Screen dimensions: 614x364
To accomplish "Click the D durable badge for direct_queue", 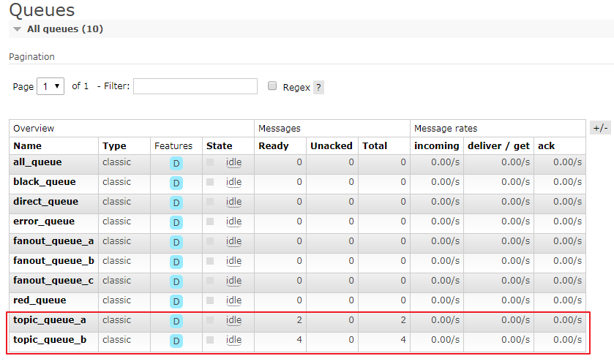I will click(176, 203).
